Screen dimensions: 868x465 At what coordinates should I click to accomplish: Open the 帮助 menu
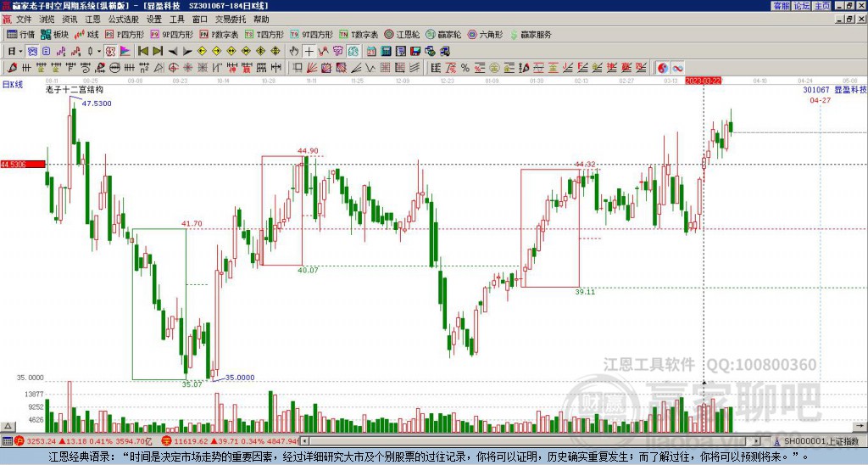pos(261,20)
